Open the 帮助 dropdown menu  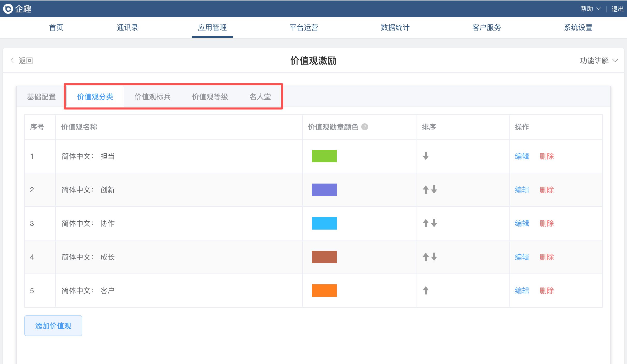[591, 9]
